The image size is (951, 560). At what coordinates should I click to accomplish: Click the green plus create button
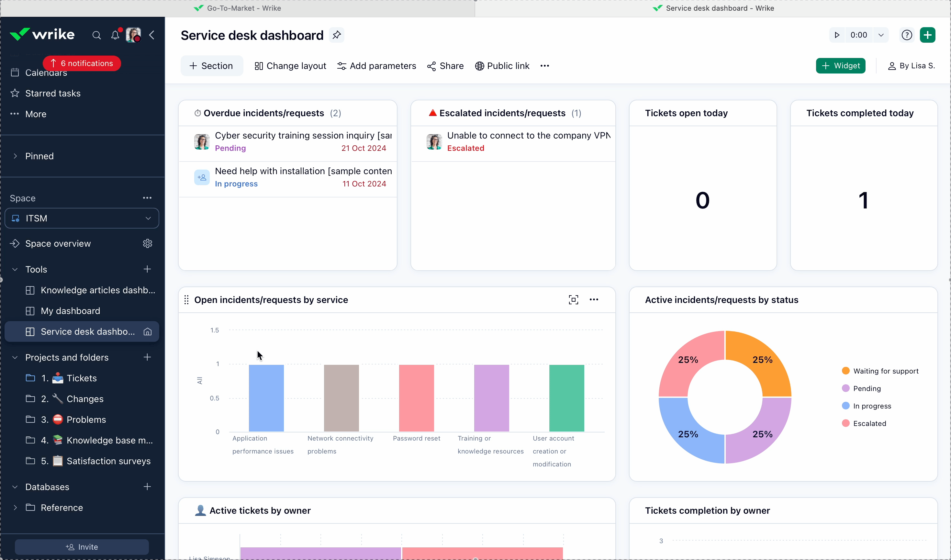coord(927,35)
